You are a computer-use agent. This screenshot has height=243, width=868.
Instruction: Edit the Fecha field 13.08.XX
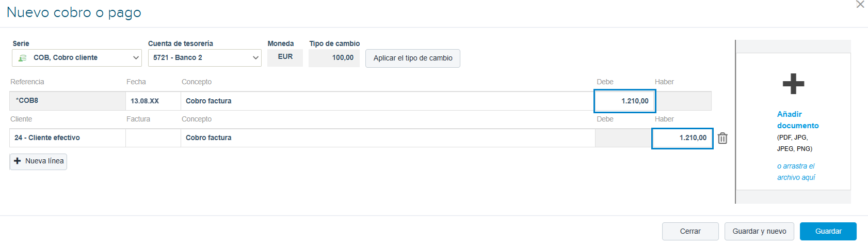click(153, 101)
